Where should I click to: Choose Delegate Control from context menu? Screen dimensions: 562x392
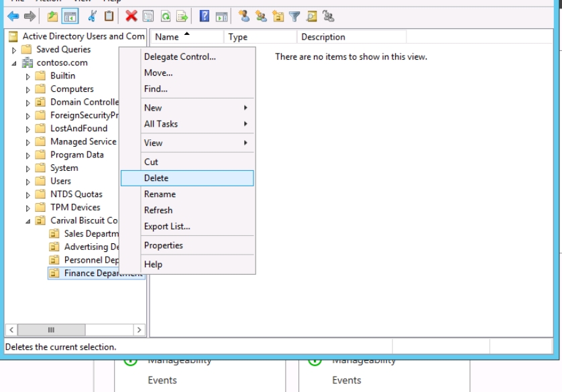point(180,57)
